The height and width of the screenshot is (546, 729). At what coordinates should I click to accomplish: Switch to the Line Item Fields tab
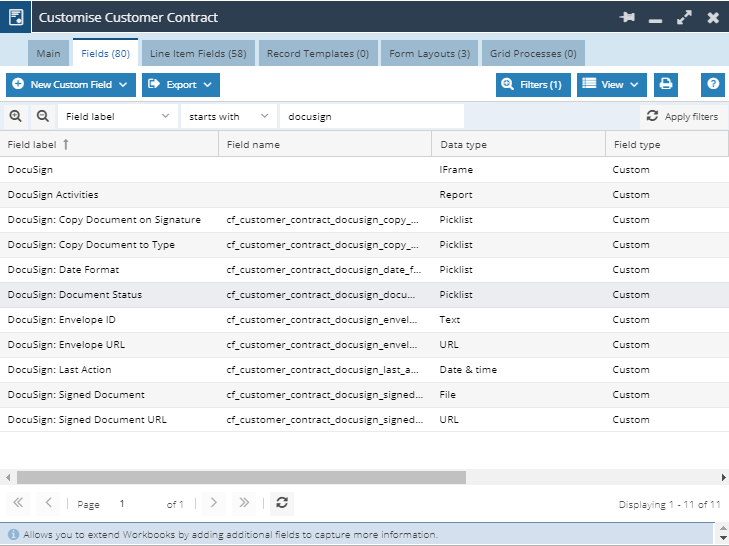click(x=198, y=54)
